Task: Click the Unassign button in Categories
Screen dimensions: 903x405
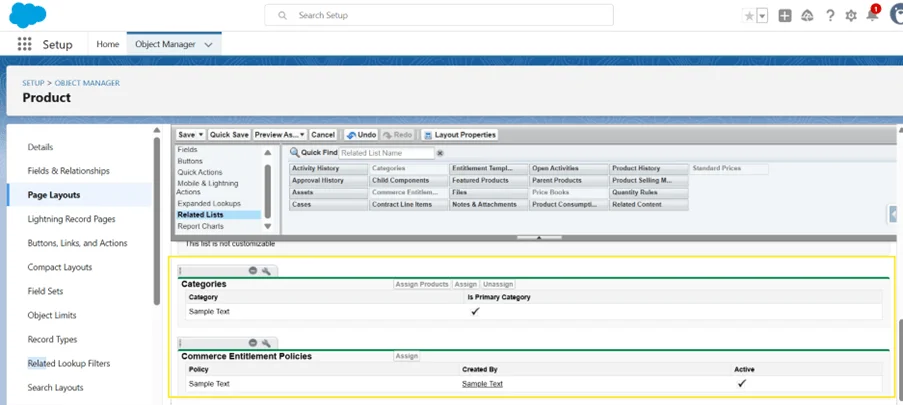Action: click(x=498, y=284)
